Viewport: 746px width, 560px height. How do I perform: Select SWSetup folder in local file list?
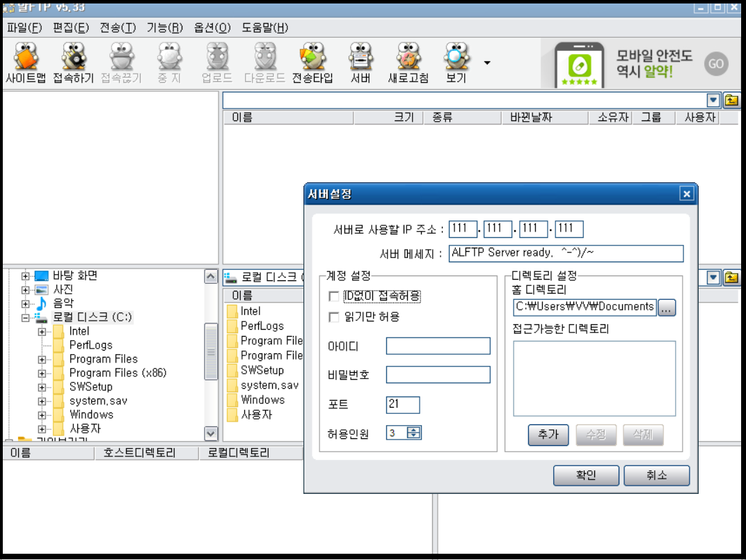coord(262,370)
